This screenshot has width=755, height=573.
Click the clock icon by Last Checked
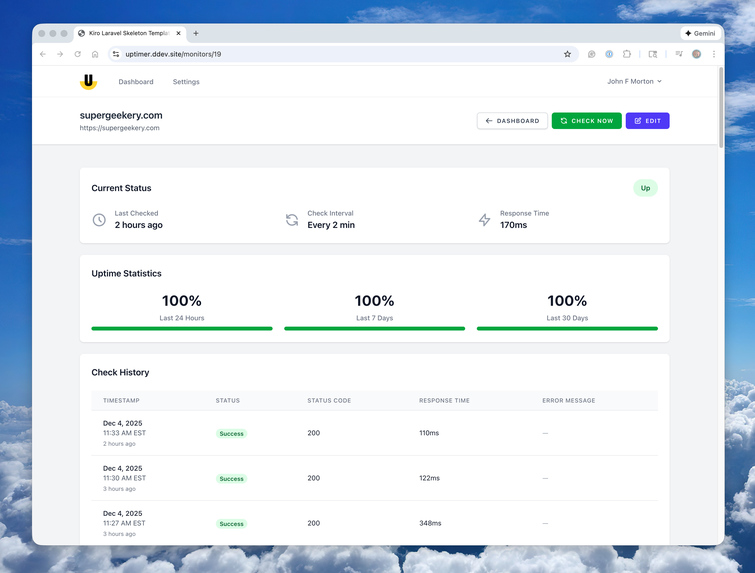(x=99, y=220)
